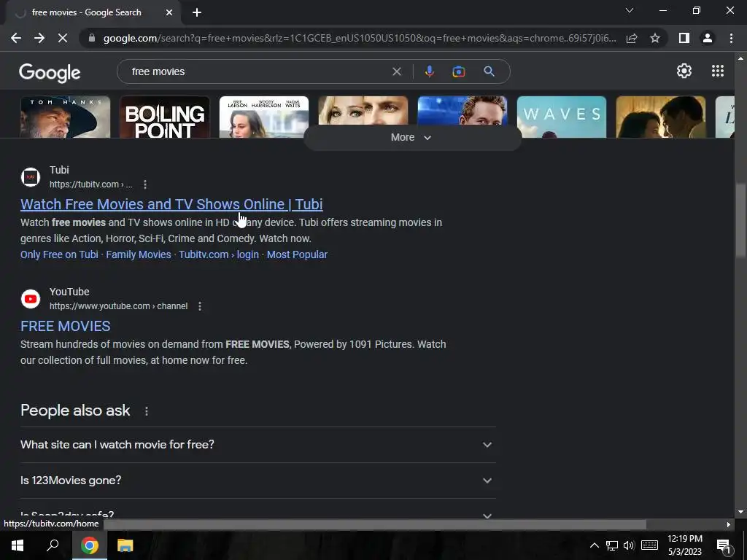Open the side panel icon
The image size is (747, 560).
[x=684, y=38]
